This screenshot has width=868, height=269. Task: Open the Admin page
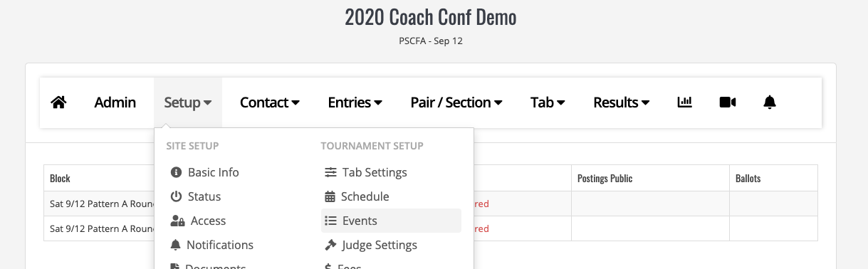click(x=115, y=102)
